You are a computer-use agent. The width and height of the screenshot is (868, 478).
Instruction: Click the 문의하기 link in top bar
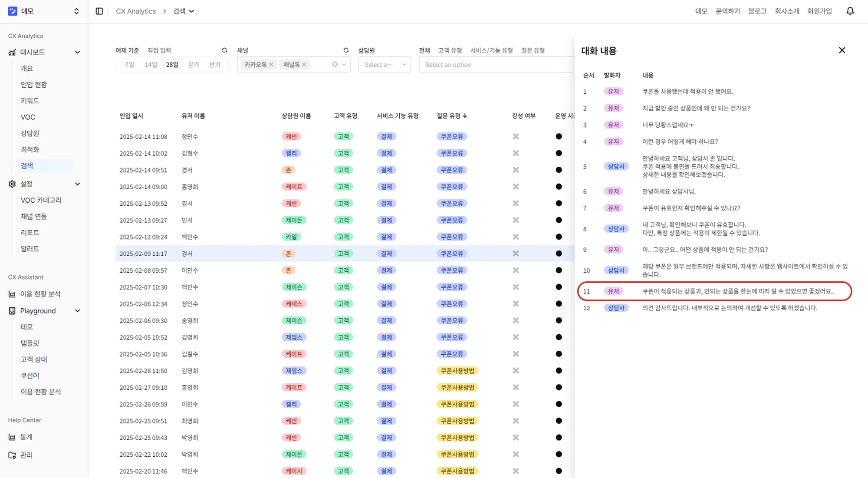coord(728,11)
